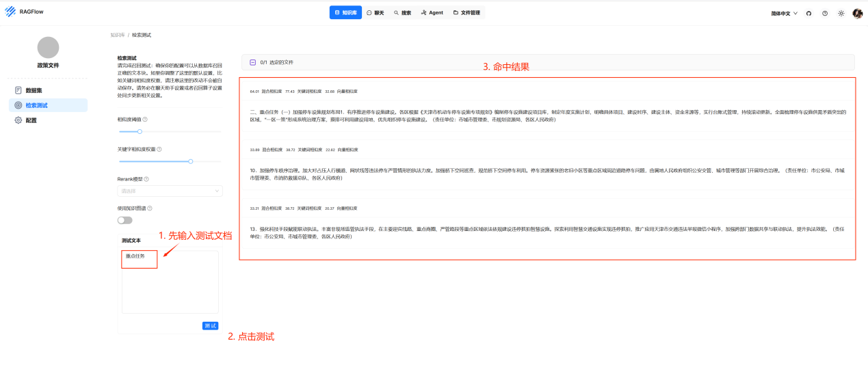Open 数据集 in the sidebar
The image size is (868, 369).
34,90
